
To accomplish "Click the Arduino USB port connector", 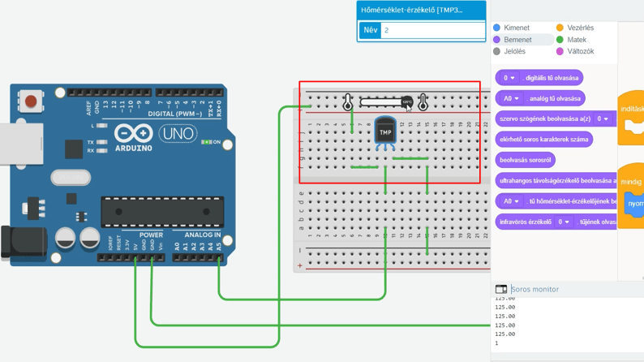I will click(x=18, y=144).
